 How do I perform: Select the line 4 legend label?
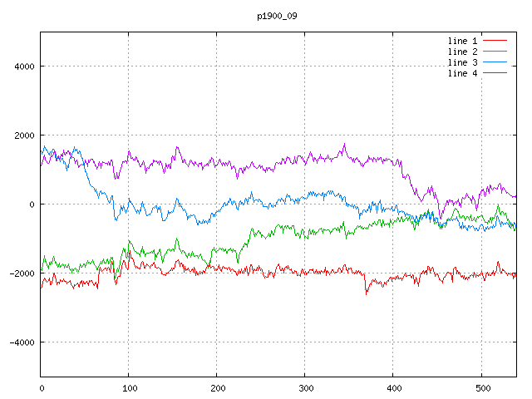click(x=463, y=73)
